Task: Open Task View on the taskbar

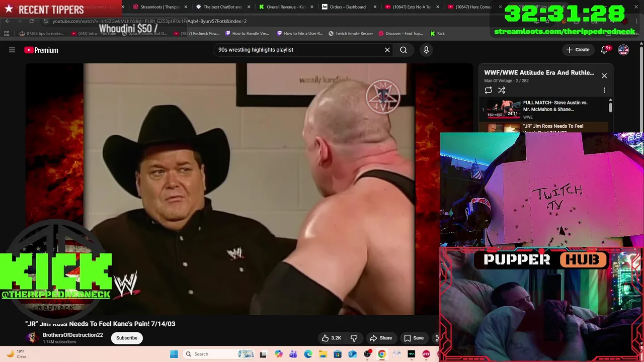Action: [x=263, y=354]
